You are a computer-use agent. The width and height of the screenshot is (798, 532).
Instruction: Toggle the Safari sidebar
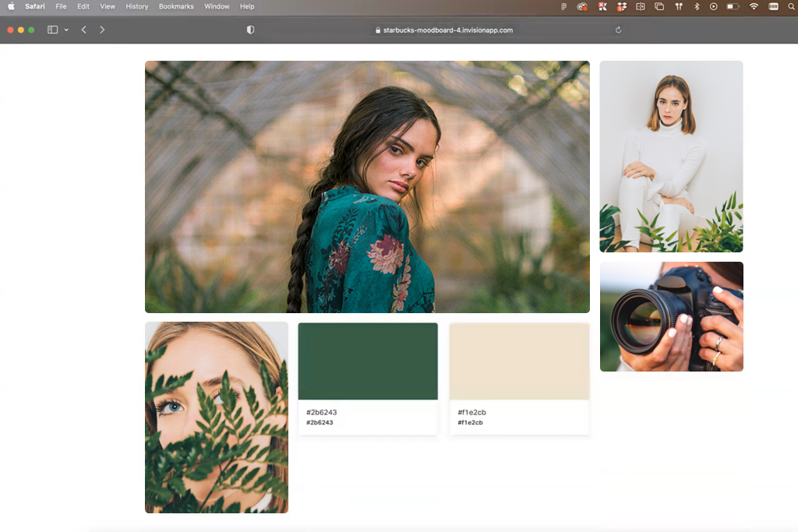click(x=52, y=30)
